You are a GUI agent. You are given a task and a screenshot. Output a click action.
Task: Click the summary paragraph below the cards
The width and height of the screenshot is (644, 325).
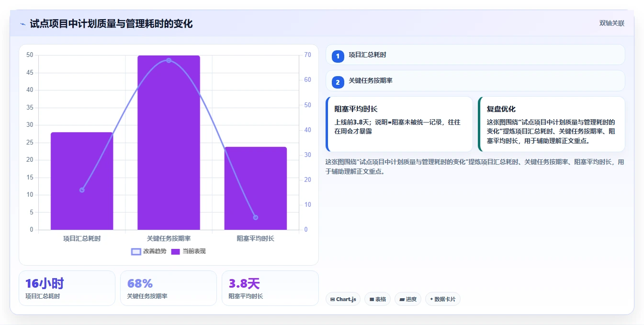pos(475,167)
